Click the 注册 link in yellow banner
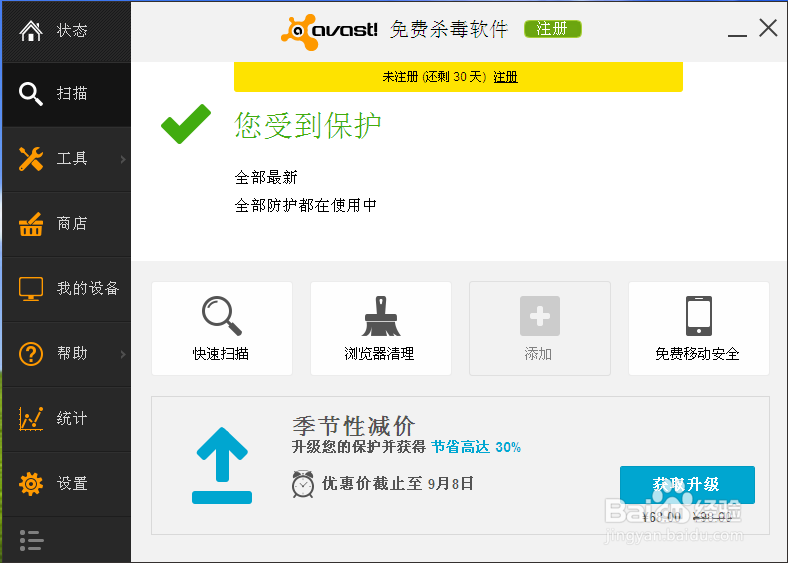The height and width of the screenshot is (563, 788). click(506, 77)
